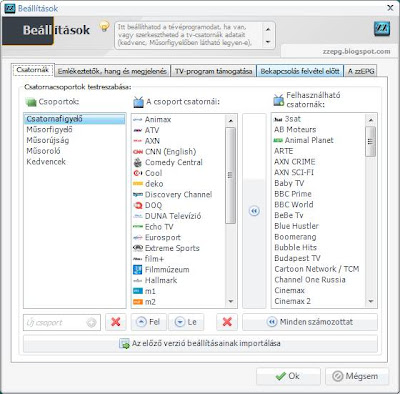This screenshot has width=400, height=394.
Task: Click Animal Planet channel logo
Action: [278, 140]
